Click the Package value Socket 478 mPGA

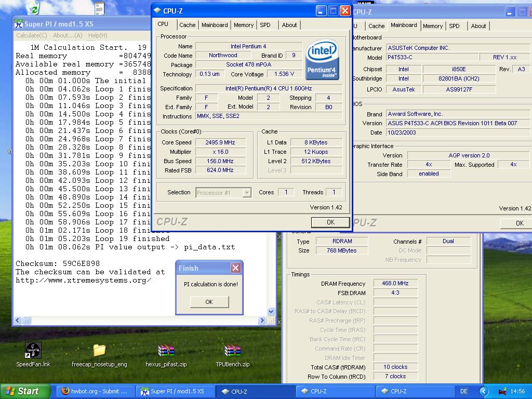(249, 64)
